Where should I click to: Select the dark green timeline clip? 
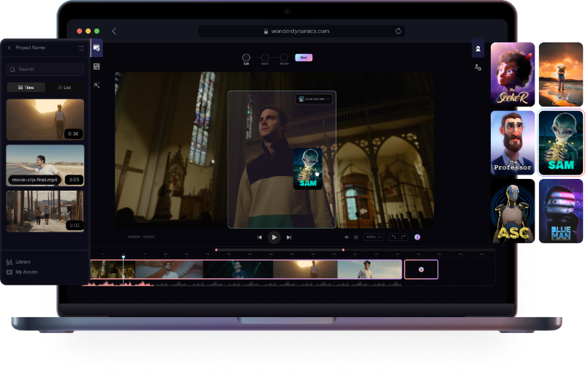click(238, 270)
